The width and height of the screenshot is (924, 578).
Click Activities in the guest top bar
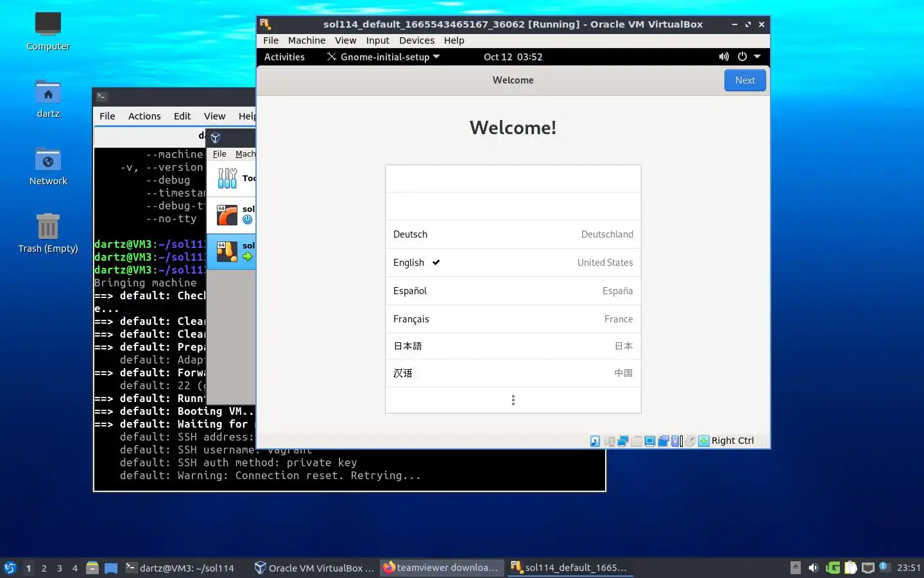(x=284, y=57)
